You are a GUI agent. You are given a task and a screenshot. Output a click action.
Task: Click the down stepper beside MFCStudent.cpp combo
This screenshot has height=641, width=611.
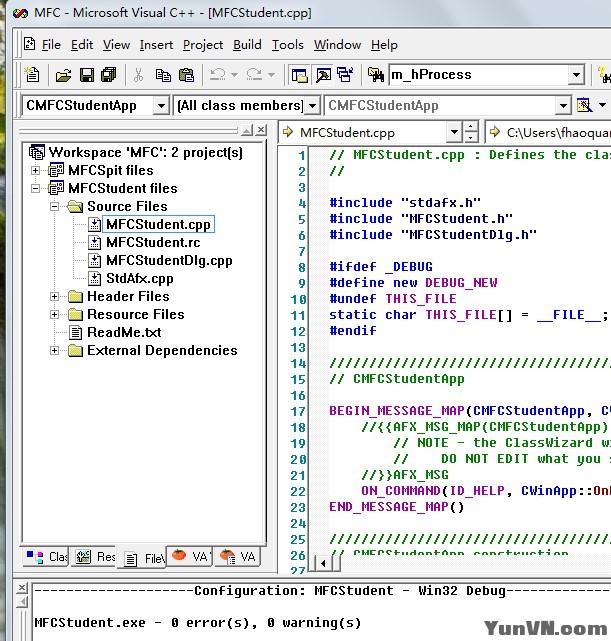471,137
